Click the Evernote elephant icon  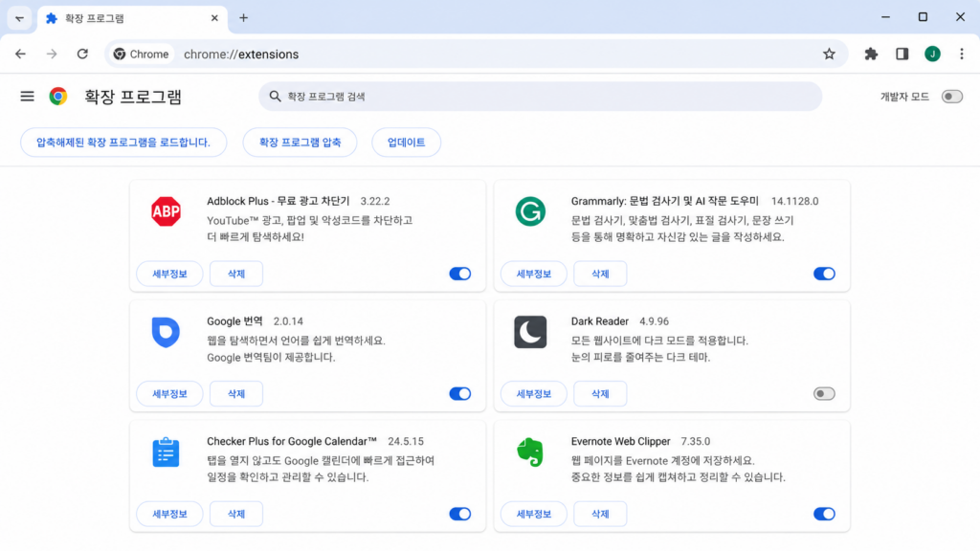[x=530, y=452]
